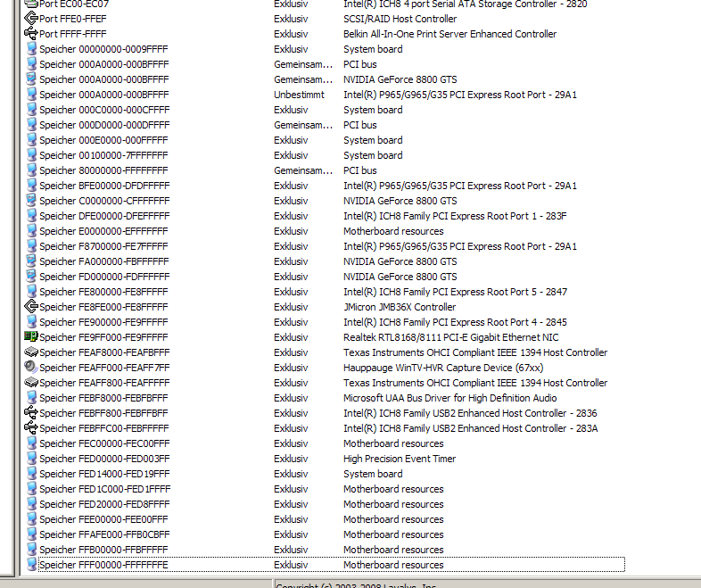701x588 pixels.
Task: Click the controller icon beside Speicher FE8FE000-FE8FFFFF
Action: 31,307
